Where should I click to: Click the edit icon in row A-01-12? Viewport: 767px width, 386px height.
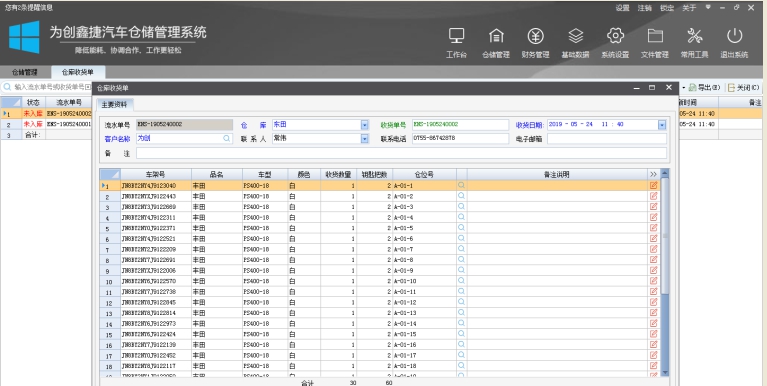click(654, 302)
